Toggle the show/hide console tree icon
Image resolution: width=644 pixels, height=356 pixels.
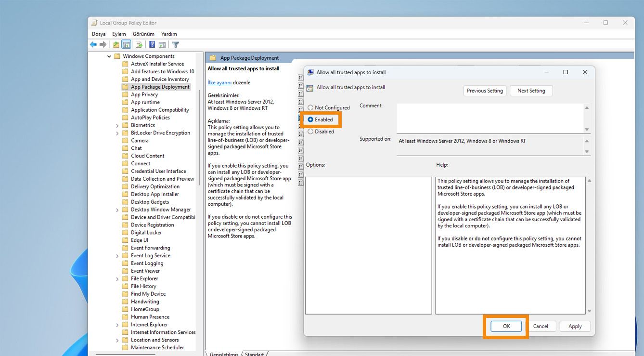(x=126, y=45)
